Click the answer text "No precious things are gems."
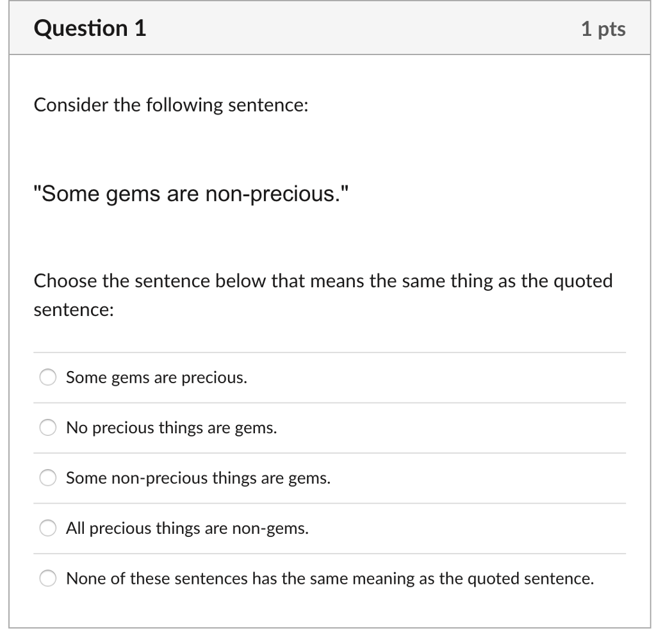The image size is (656, 644). click(x=170, y=427)
